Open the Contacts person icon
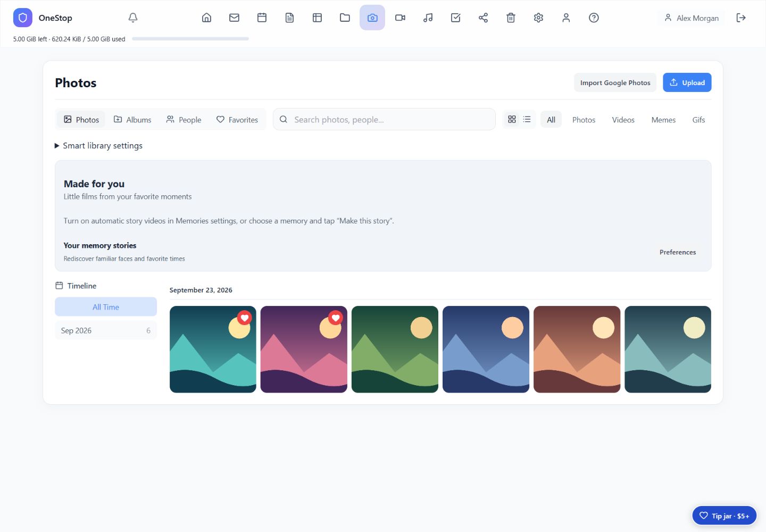 566,18
